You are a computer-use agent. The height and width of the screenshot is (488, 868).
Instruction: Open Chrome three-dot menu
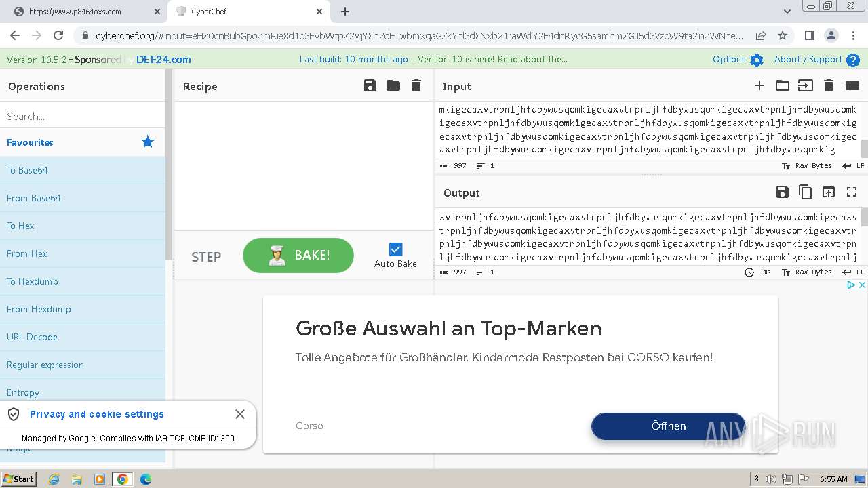[852, 35]
